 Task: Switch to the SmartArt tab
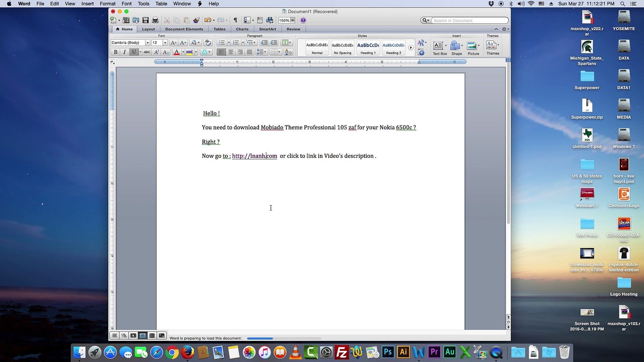(x=268, y=29)
